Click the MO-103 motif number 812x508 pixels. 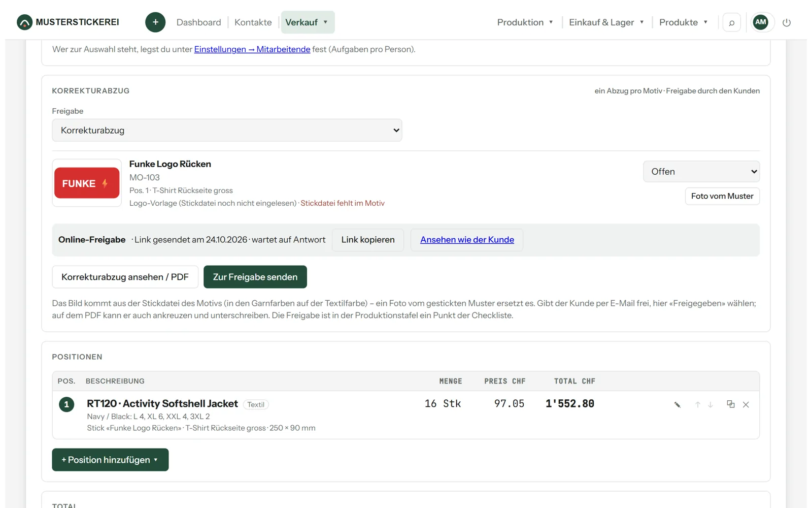pos(145,177)
